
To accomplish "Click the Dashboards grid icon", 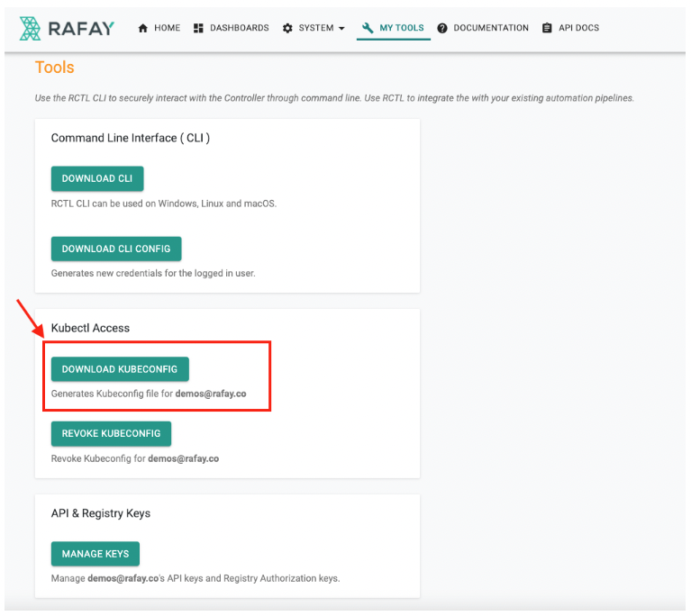I will click(x=198, y=28).
